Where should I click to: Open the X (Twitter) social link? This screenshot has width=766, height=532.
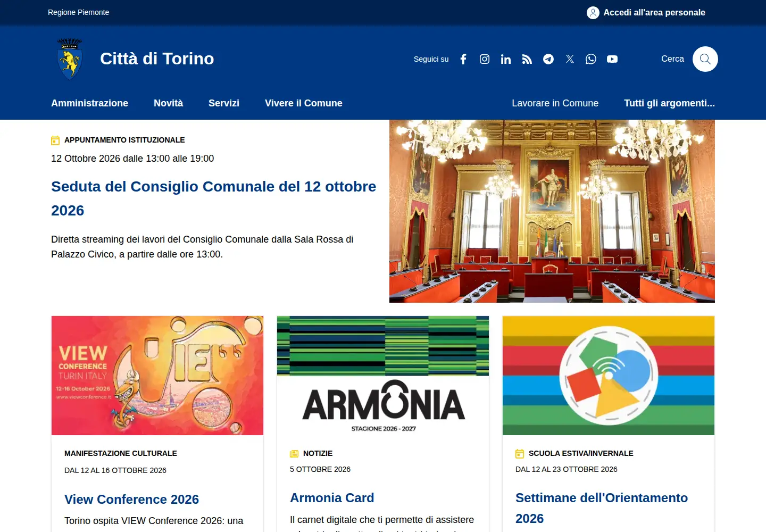pyautogui.click(x=570, y=59)
